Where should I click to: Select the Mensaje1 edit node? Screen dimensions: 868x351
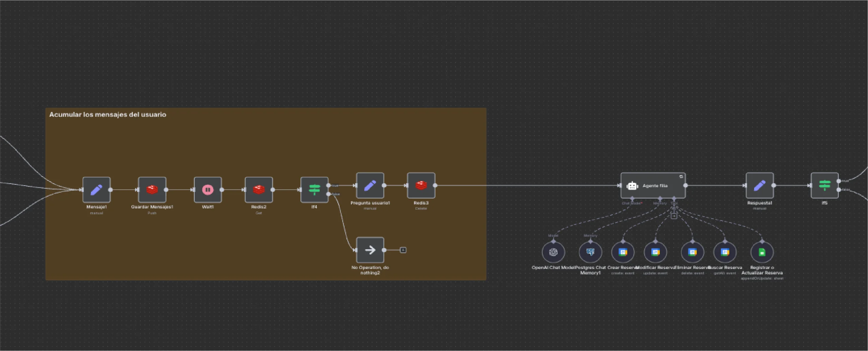pyautogui.click(x=96, y=189)
